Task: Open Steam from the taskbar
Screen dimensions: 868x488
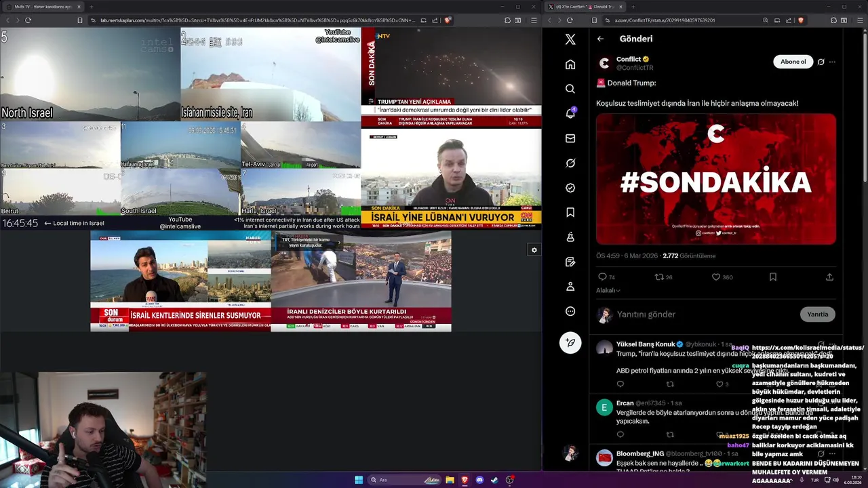Action: pyautogui.click(x=494, y=480)
